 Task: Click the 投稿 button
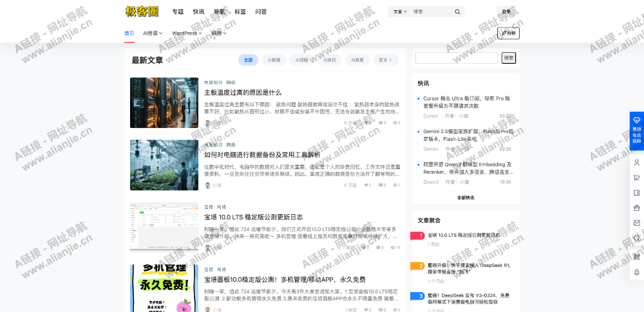pyautogui.click(x=508, y=33)
